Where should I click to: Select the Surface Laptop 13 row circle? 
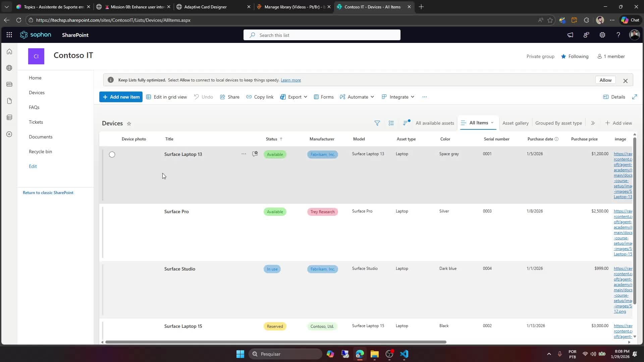[x=112, y=155]
